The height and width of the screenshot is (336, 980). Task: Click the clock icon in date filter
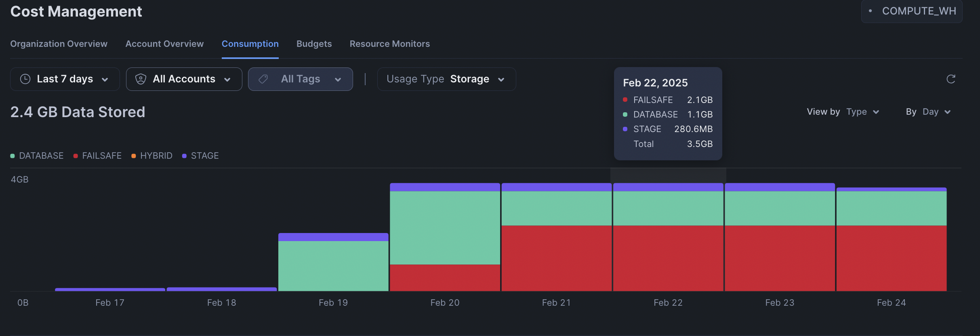click(25, 79)
